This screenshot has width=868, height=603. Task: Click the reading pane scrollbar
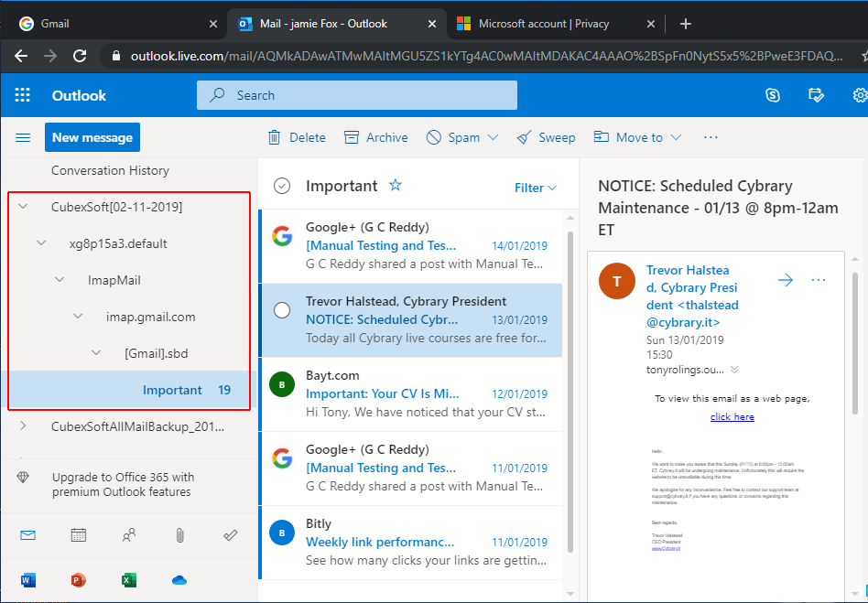[857, 343]
